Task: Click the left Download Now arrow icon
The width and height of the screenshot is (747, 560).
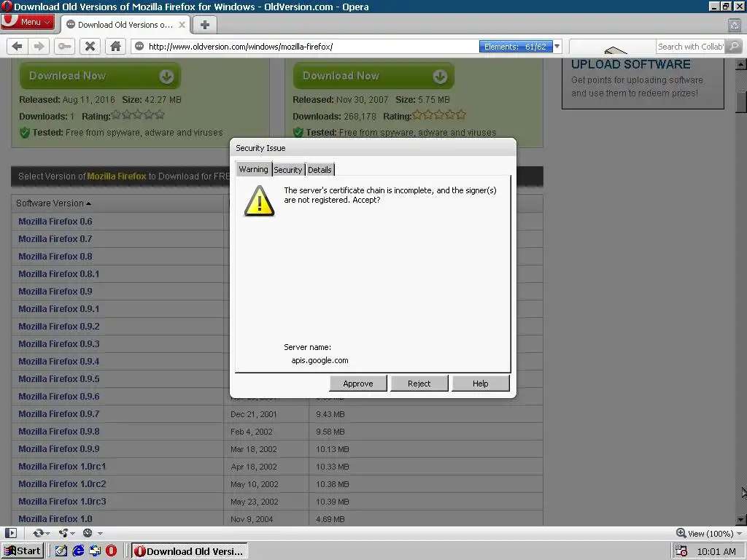Action: (x=166, y=76)
